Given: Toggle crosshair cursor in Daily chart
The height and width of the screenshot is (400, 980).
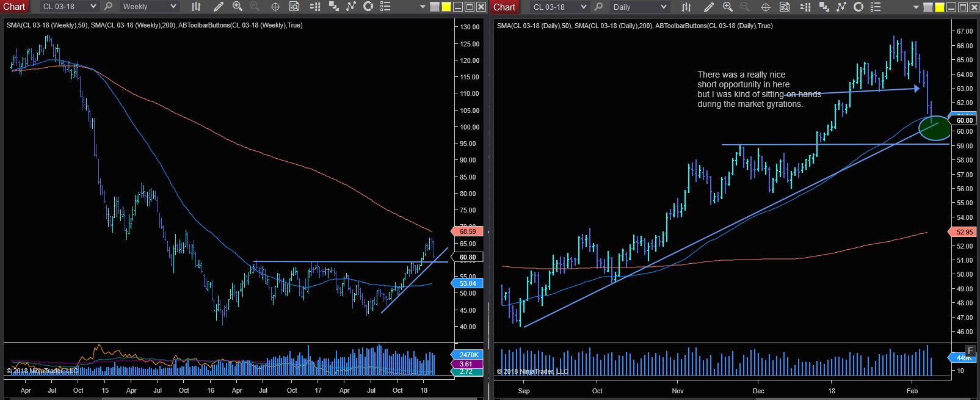Looking at the screenshot, I should click(766, 7).
